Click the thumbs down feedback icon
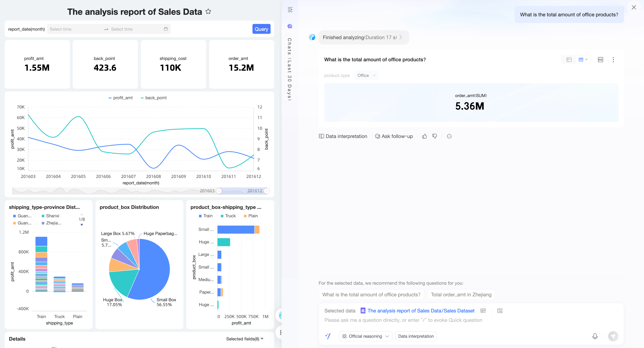The width and height of the screenshot is (644, 348). (435, 136)
